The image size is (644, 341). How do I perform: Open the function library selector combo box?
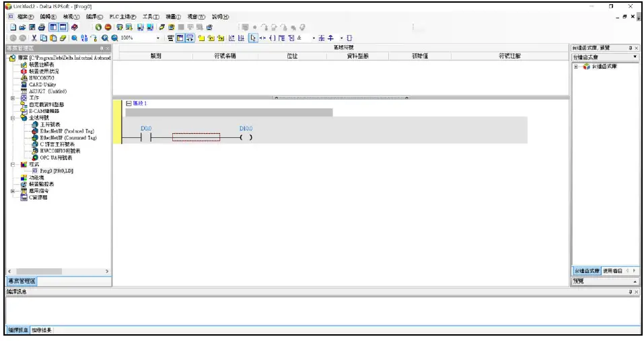tap(606, 57)
